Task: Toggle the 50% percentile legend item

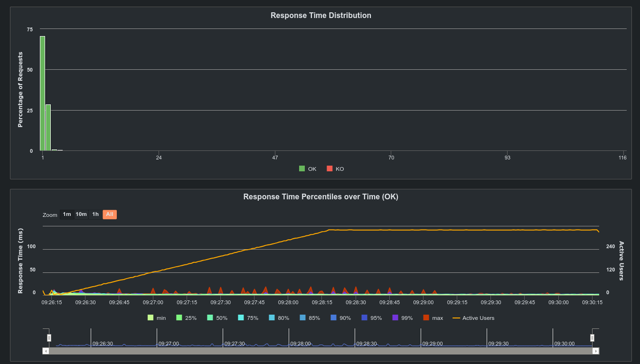Action: click(x=217, y=318)
